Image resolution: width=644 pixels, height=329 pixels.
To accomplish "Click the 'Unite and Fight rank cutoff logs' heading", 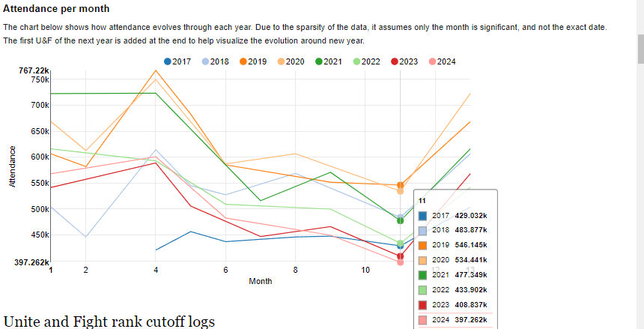I will point(109,322).
